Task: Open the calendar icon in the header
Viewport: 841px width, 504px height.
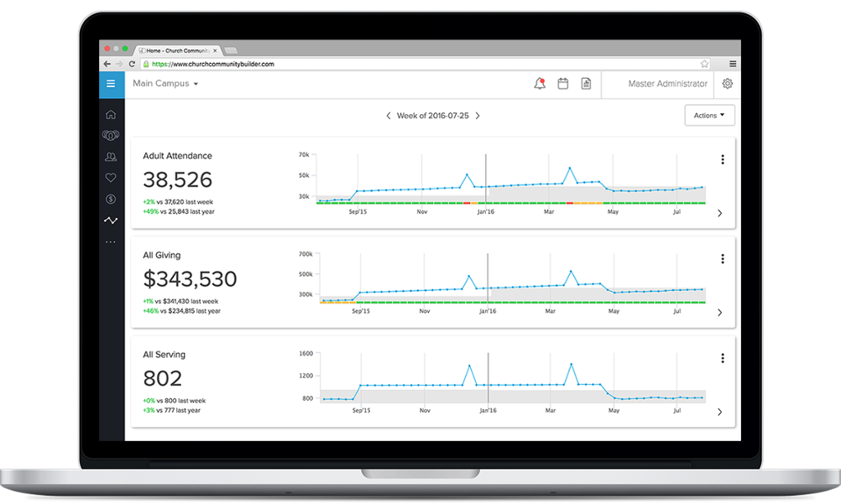Action: 562,84
